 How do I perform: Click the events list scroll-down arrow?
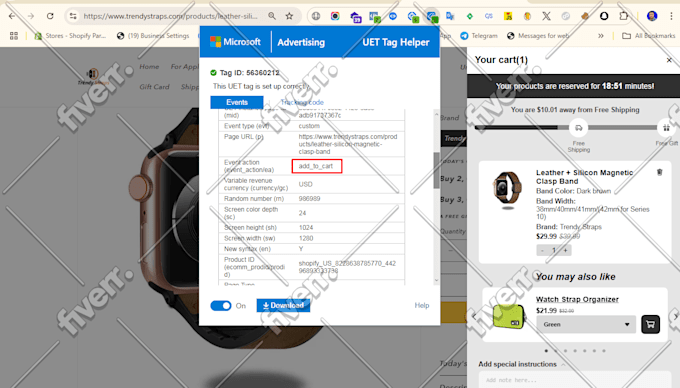(436, 280)
